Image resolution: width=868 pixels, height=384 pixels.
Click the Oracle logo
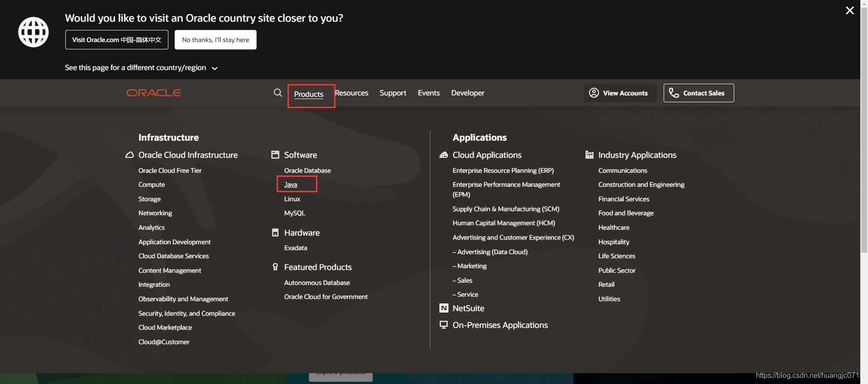(x=154, y=93)
